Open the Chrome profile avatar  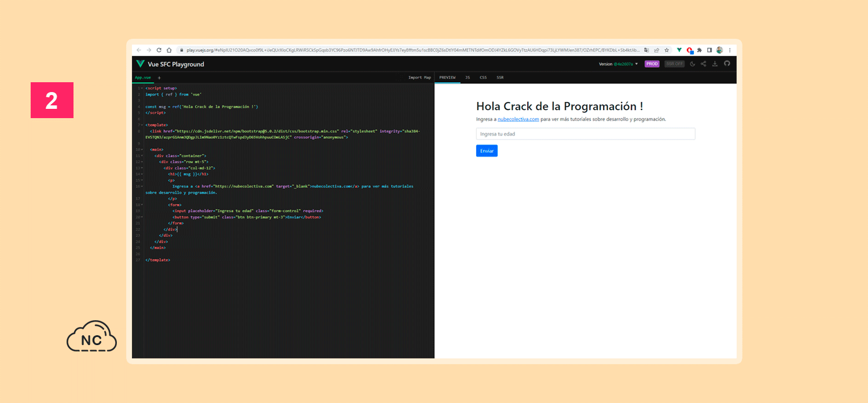point(719,50)
